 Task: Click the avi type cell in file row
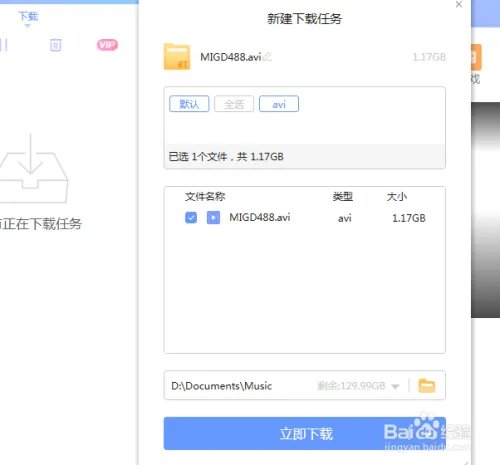[345, 219]
